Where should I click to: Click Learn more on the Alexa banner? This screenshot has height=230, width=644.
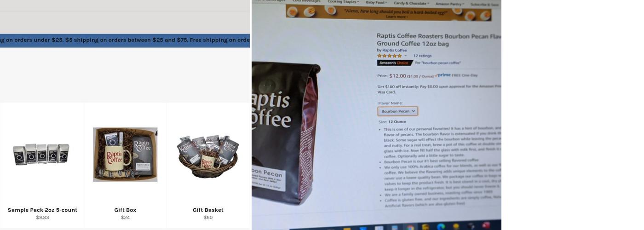[x=397, y=17]
